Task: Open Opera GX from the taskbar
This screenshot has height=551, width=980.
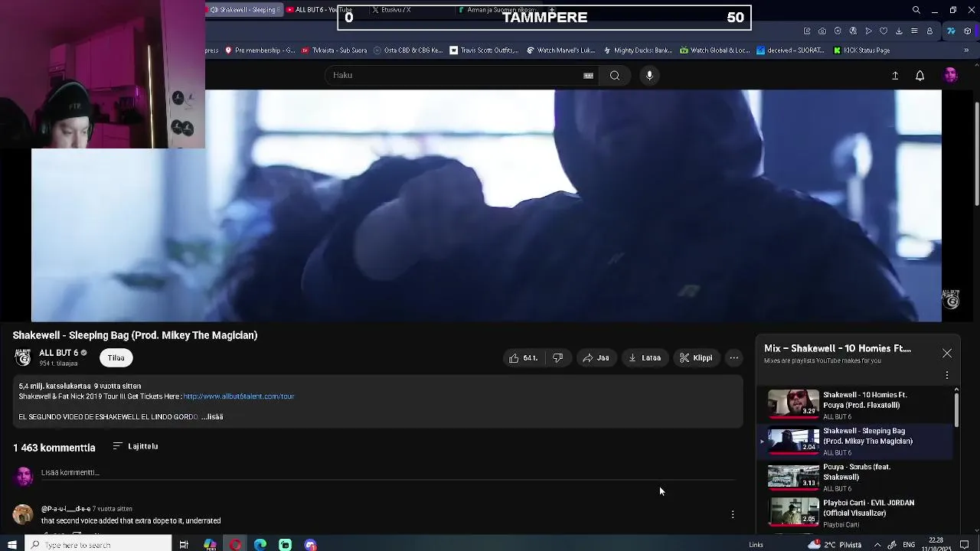Action: click(x=235, y=545)
